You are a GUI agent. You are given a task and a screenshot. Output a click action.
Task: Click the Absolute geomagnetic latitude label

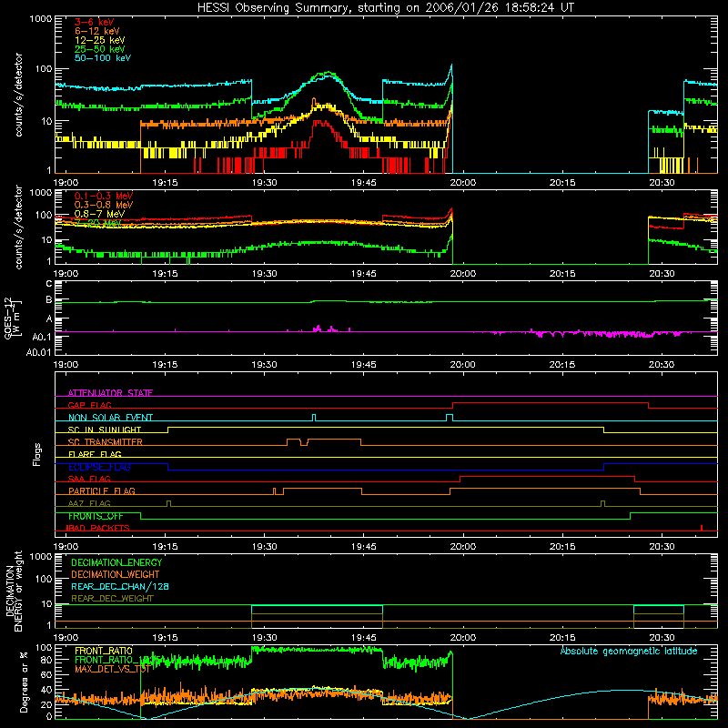[629, 651]
